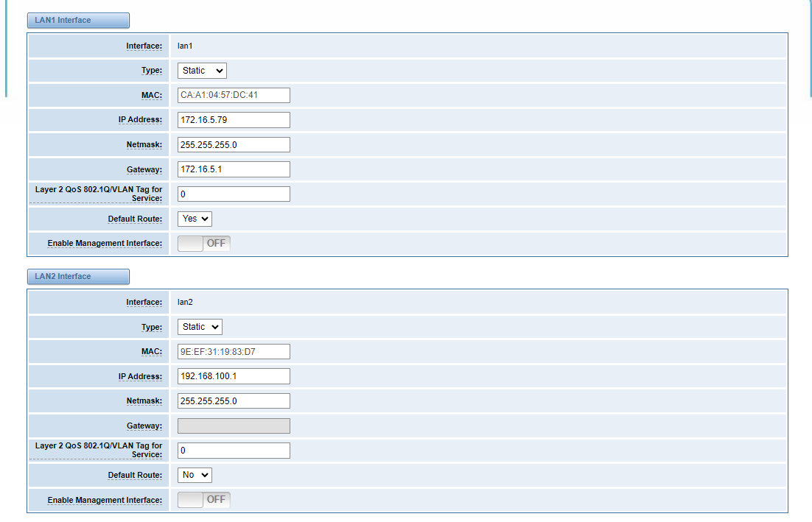Click LAN2 'Interface:' label
812x522 pixels.
coord(144,302)
